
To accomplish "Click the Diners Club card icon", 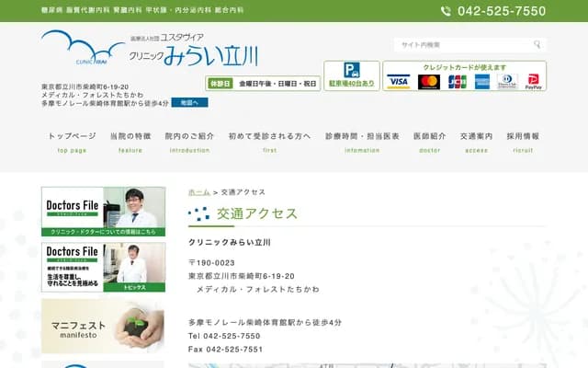I will click(507, 82).
